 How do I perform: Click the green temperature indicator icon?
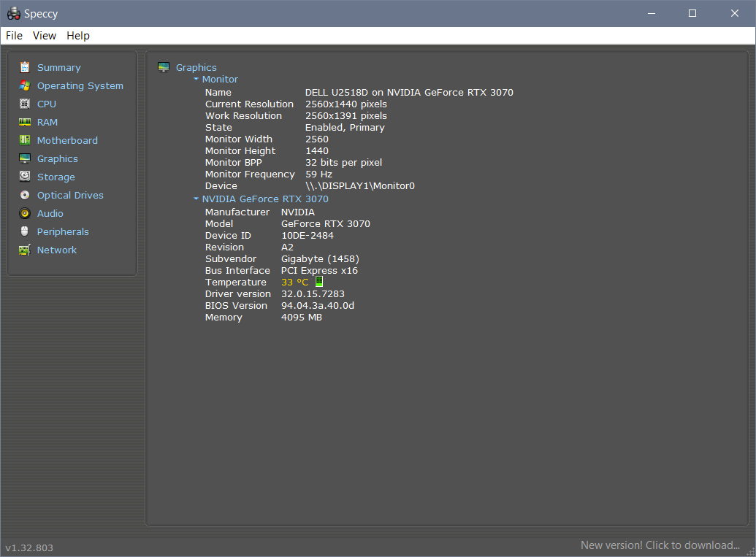click(319, 281)
